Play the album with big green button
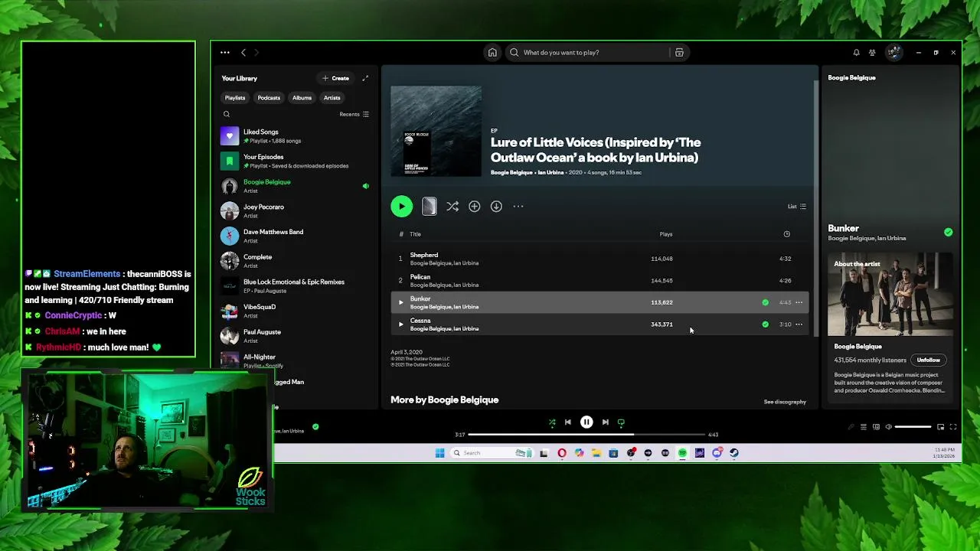The height and width of the screenshot is (551, 980). pos(402,206)
